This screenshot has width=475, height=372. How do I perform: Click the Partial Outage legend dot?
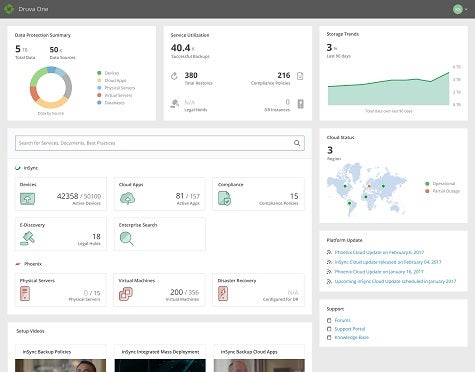pos(427,191)
